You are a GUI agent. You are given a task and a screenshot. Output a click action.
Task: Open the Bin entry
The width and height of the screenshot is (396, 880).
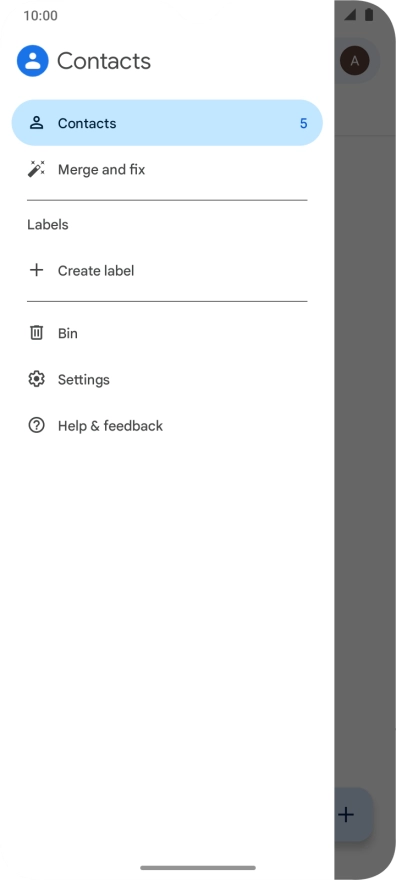[x=167, y=333]
